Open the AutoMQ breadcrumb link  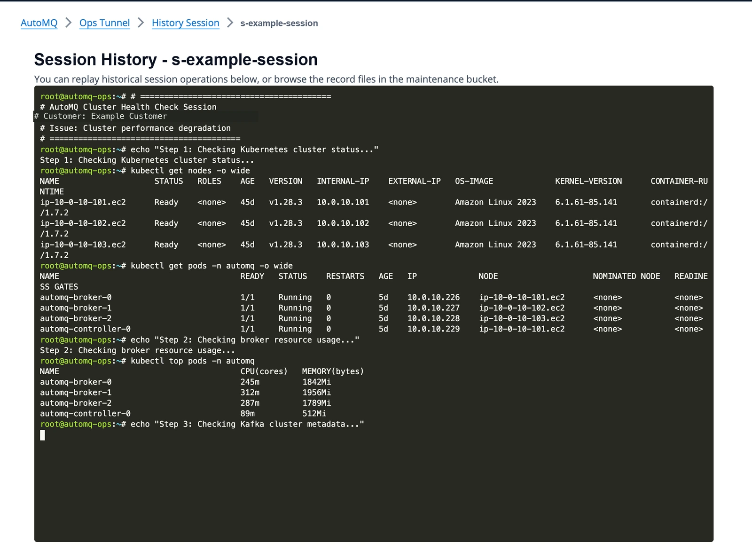coord(39,23)
